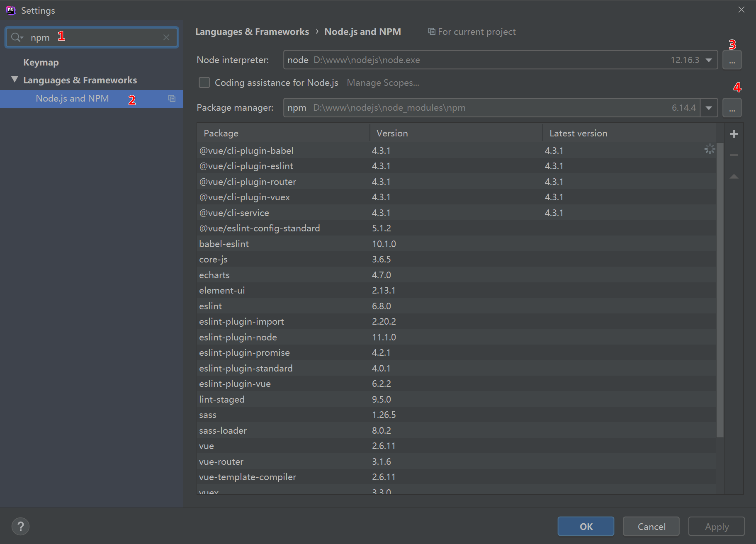The image size is (756, 544).
Task: Select the vue-template-compiler package row
Action: (457, 477)
